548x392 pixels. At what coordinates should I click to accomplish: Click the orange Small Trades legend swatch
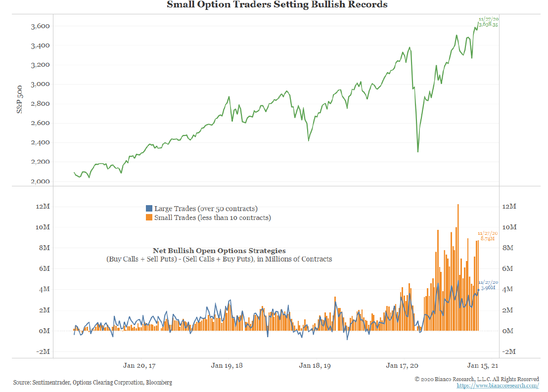(149, 218)
